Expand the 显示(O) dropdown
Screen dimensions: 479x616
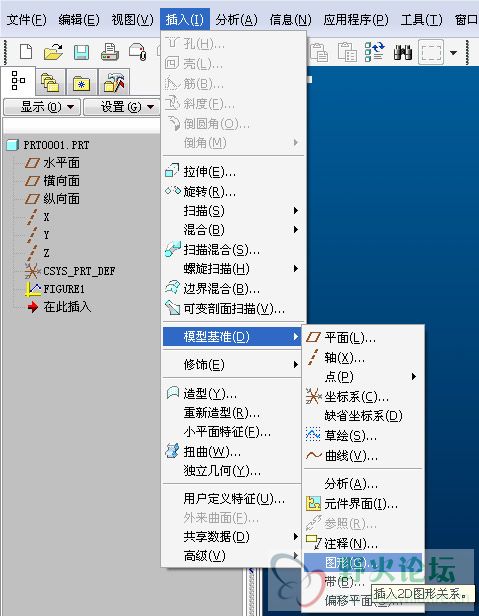(42, 107)
